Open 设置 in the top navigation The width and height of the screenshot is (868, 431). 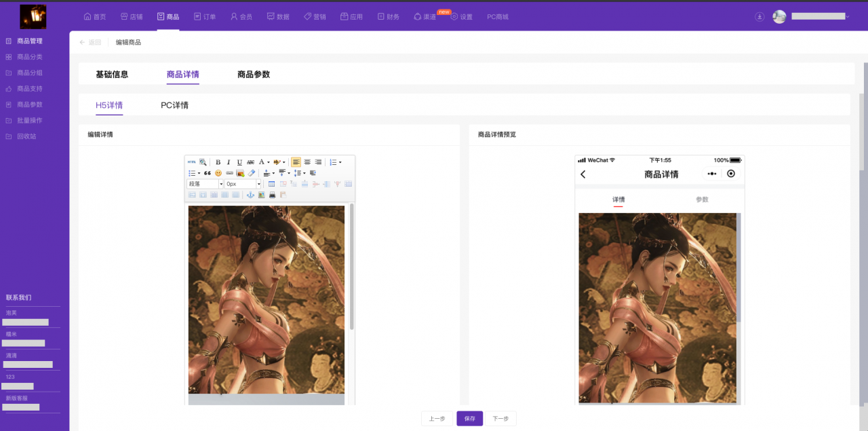[462, 16]
